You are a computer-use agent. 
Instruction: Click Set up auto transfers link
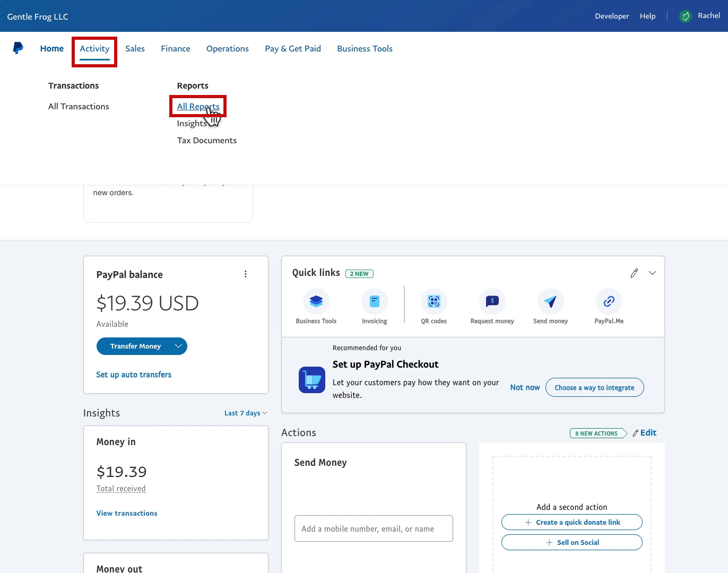tap(134, 375)
